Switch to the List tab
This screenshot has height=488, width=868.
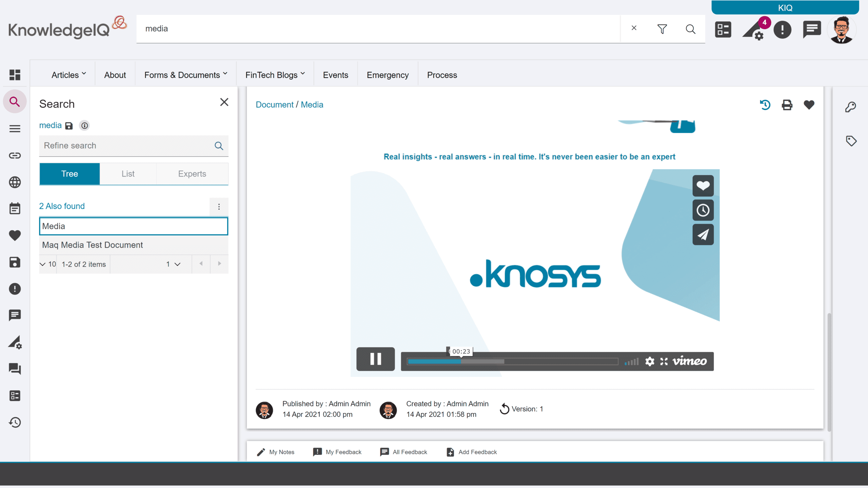[128, 174]
